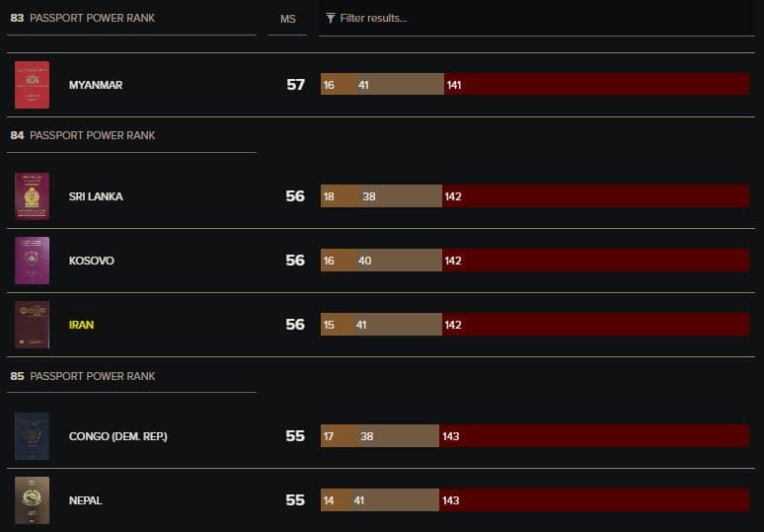Click Iran's mobility score 56
Viewport: 764px width, 532px height.
tap(295, 325)
